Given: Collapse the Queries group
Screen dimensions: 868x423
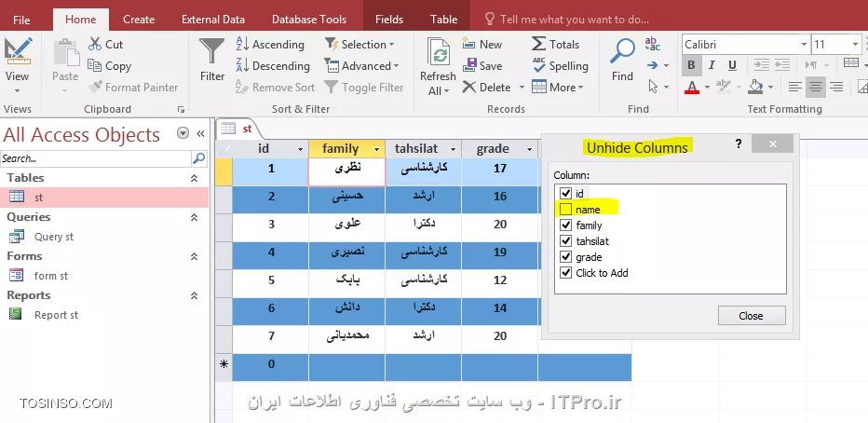Looking at the screenshot, I should point(194,217).
